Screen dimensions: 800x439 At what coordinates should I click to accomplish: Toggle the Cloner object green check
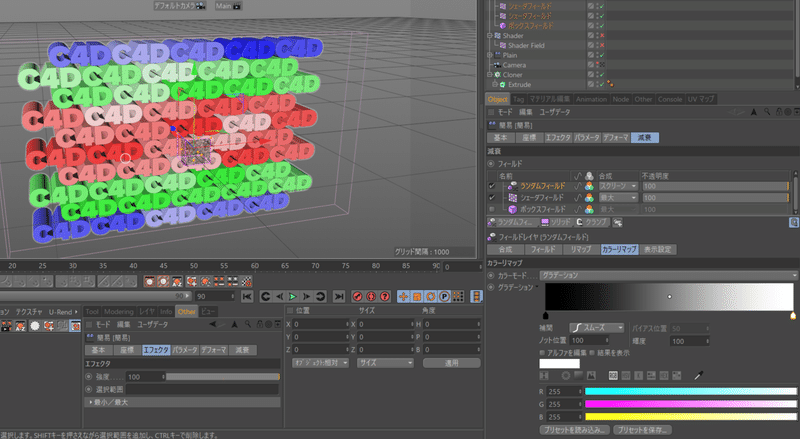(602, 75)
